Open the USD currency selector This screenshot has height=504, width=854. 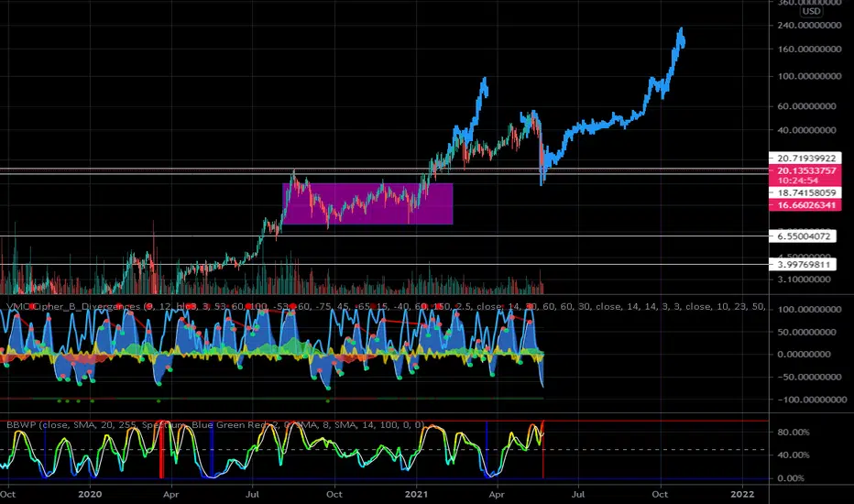tap(811, 11)
